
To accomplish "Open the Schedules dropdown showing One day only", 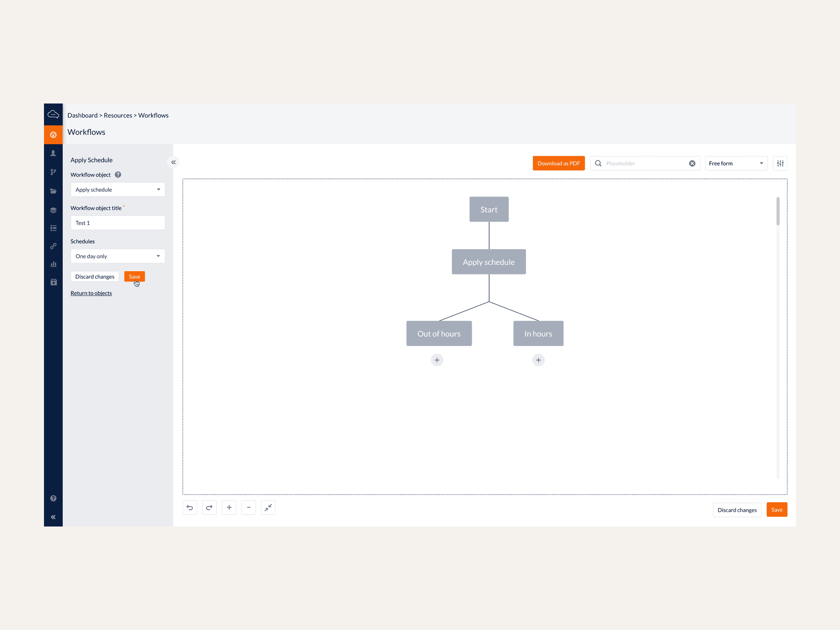I will tap(118, 256).
